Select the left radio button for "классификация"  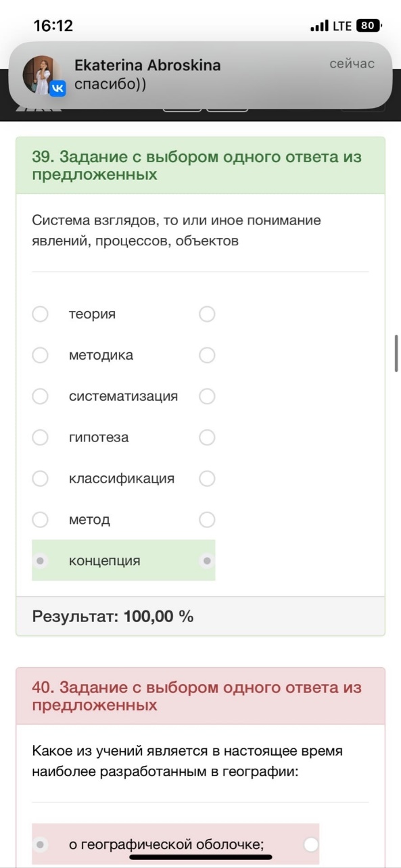[x=41, y=479]
